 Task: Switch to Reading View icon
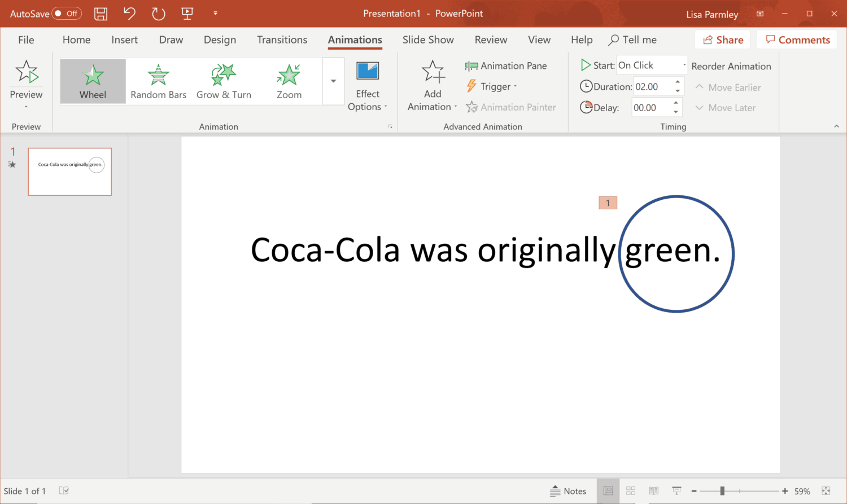point(654,491)
